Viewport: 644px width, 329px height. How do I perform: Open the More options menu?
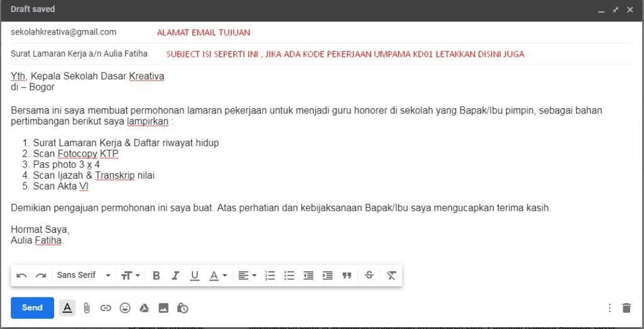click(x=609, y=308)
